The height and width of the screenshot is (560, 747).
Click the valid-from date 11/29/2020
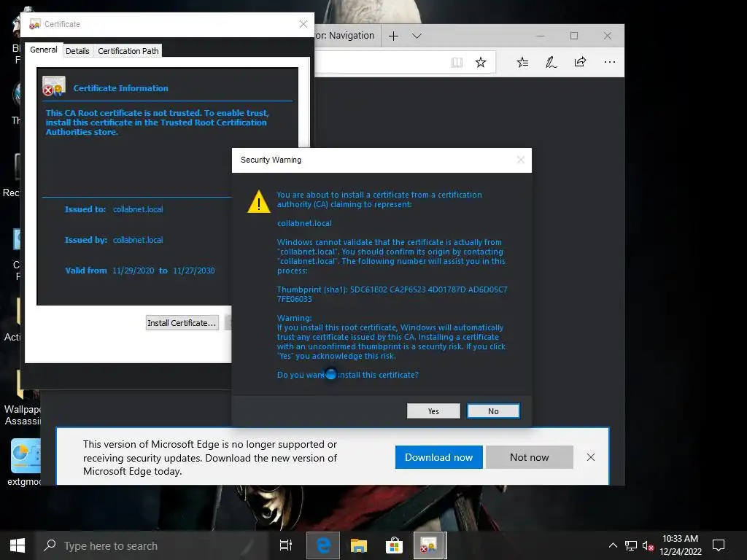coord(133,271)
